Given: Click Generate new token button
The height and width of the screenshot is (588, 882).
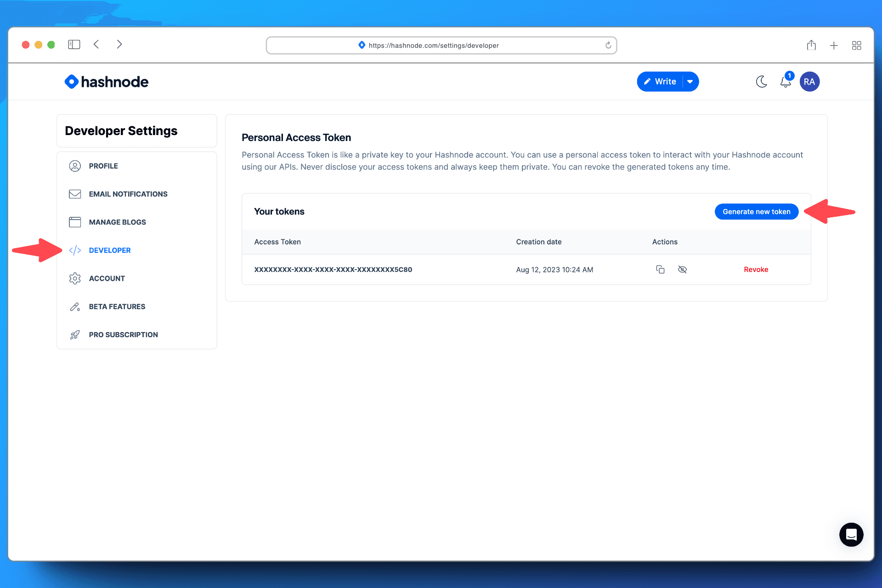Looking at the screenshot, I should coord(757,212).
